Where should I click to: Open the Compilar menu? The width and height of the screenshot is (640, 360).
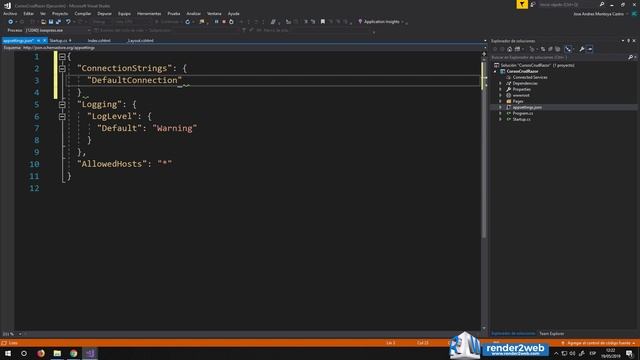click(82, 13)
